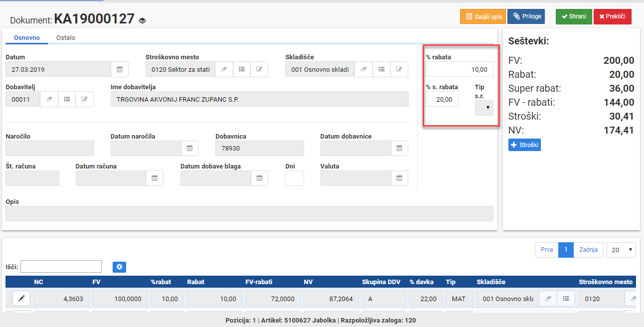Image resolution: width=644 pixels, height=327 pixels.
Task: Clear Stroškovno mesto with eraser icon
Action: click(224, 69)
